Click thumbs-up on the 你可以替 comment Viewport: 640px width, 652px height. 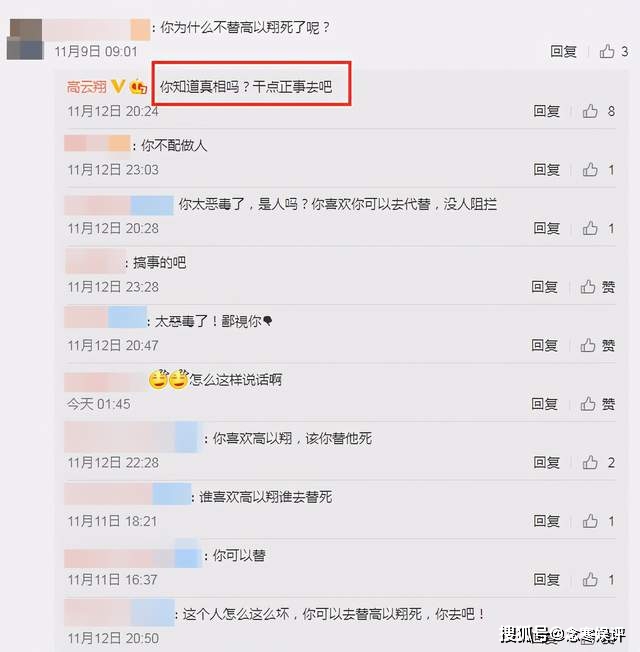pos(590,580)
